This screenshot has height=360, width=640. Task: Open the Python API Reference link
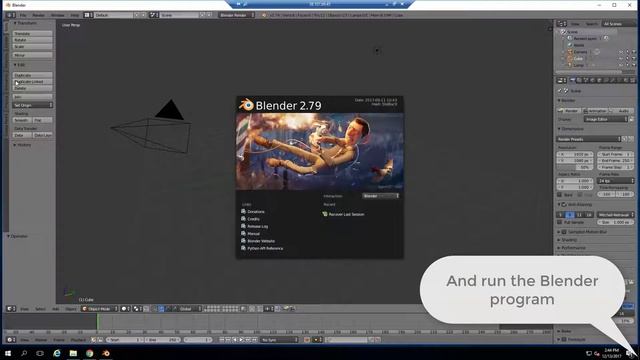point(262,248)
